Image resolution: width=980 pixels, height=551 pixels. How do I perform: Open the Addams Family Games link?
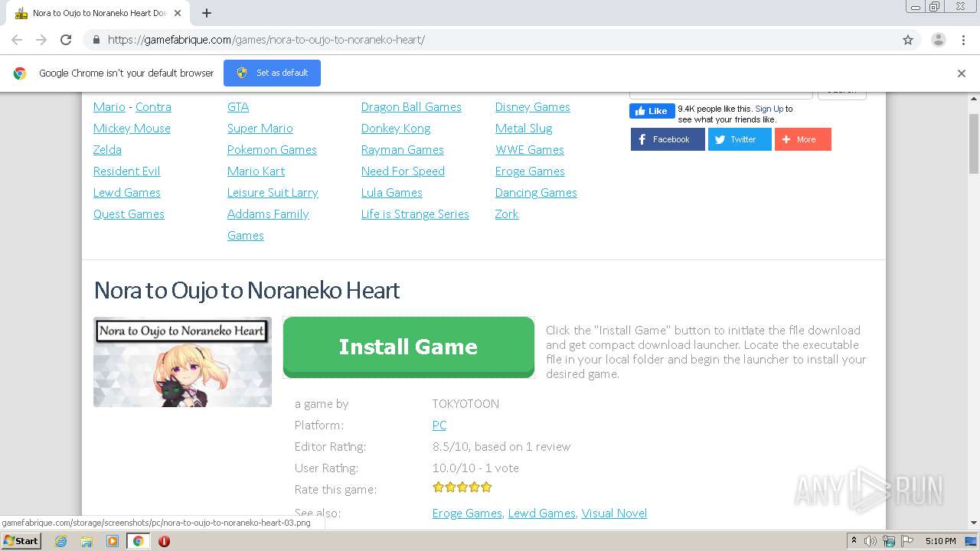coord(268,225)
